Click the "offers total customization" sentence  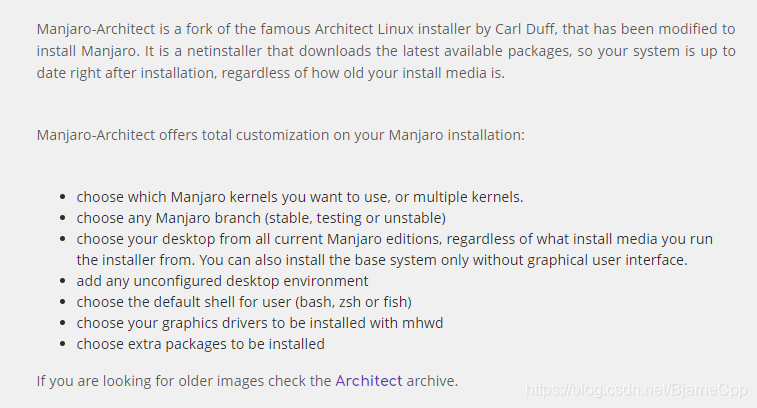pyautogui.click(x=280, y=133)
